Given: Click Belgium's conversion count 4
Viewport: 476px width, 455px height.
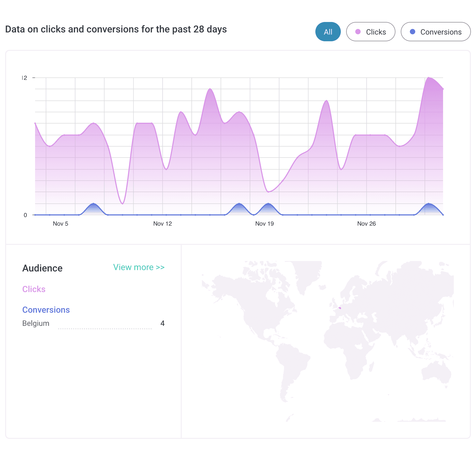Looking at the screenshot, I should point(162,323).
